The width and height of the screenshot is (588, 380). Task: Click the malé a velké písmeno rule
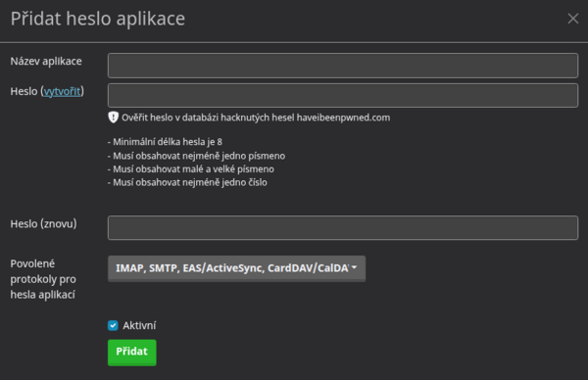pos(191,169)
